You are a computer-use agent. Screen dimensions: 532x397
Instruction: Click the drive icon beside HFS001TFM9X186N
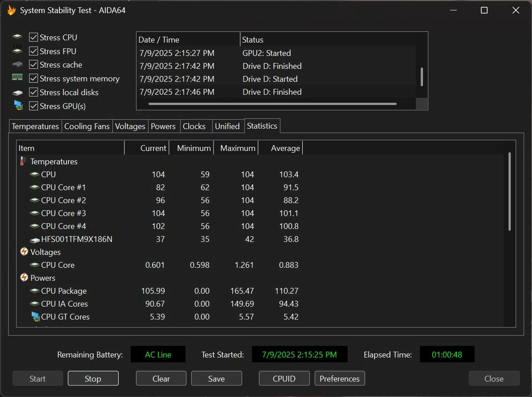(35, 240)
